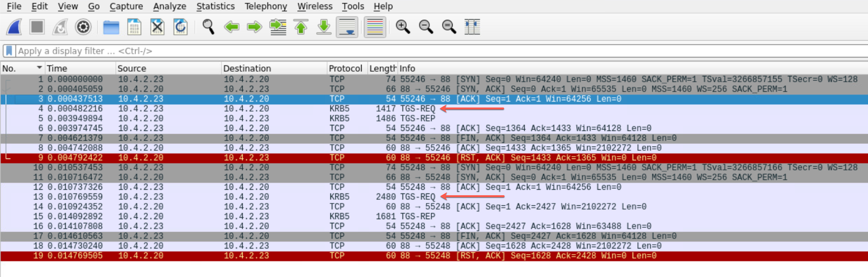Open the Telephony menu
Viewport: 868px width, 277px height.
click(266, 6)
